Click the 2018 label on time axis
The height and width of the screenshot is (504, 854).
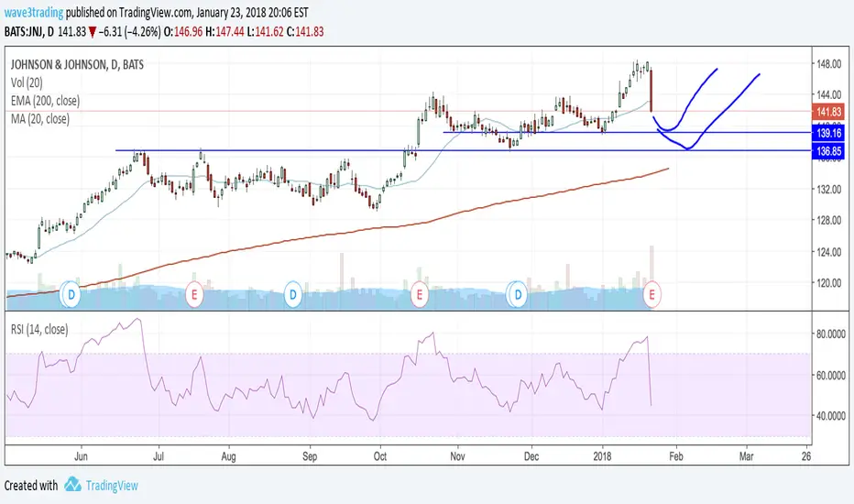pos(602,456)
